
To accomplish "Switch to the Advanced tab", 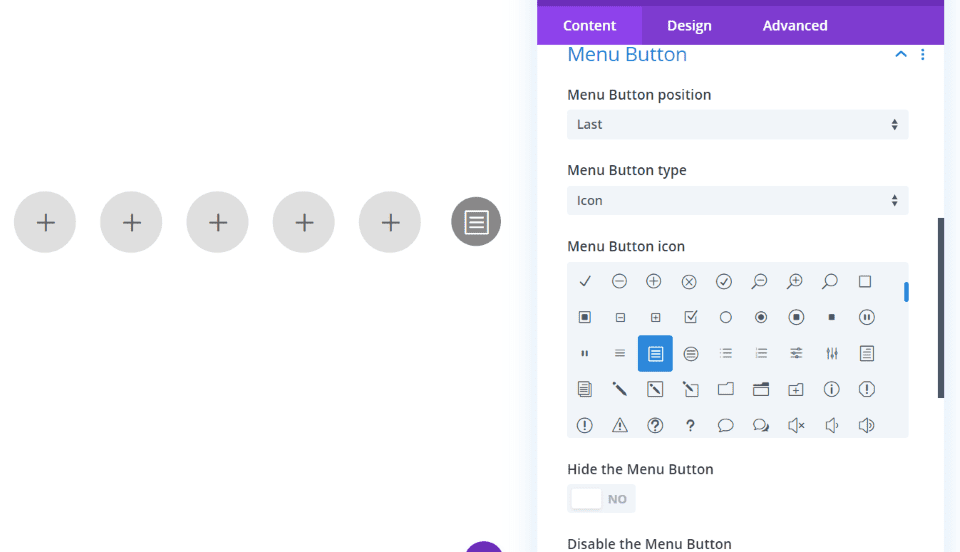I will pos(795,25).
